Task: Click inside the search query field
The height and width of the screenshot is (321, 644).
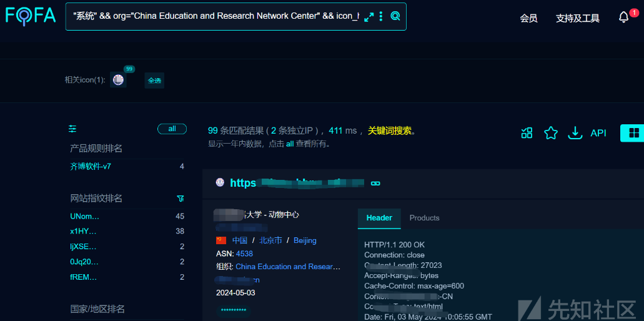Action: [x=215, y=16]
